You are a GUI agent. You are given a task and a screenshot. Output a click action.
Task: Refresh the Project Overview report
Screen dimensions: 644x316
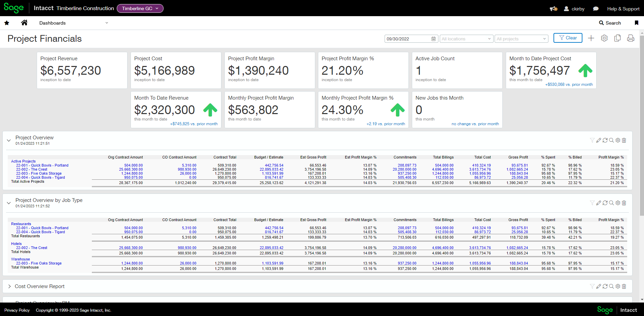click(605, 140)
